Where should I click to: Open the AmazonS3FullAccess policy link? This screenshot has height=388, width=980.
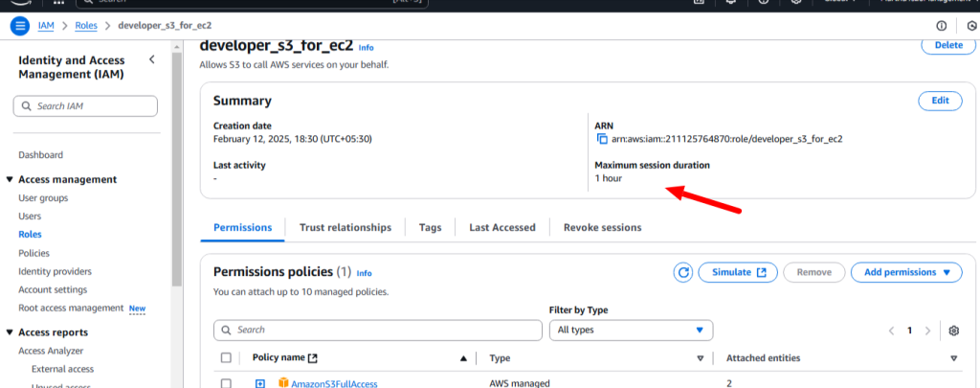click(x=334, y=383)
